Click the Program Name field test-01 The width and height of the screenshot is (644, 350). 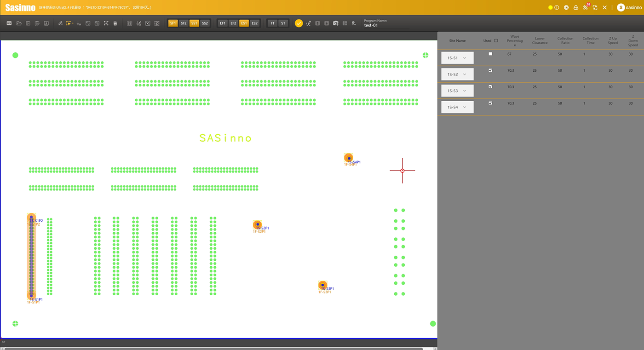[386, 25]
